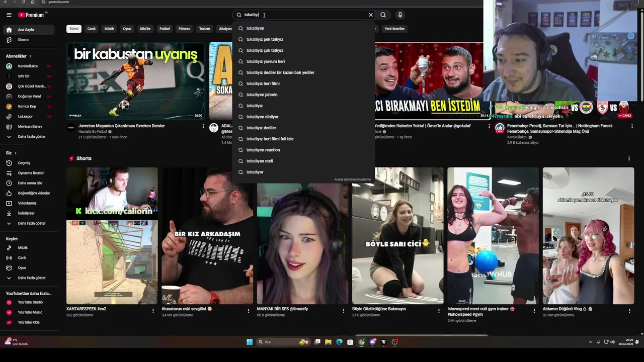Image resolution: width=644 pixels, height=362 pixels.
Task: Choose suggestion 'tokatlıyız yavrum heri'
Action: tap(303, 61)
